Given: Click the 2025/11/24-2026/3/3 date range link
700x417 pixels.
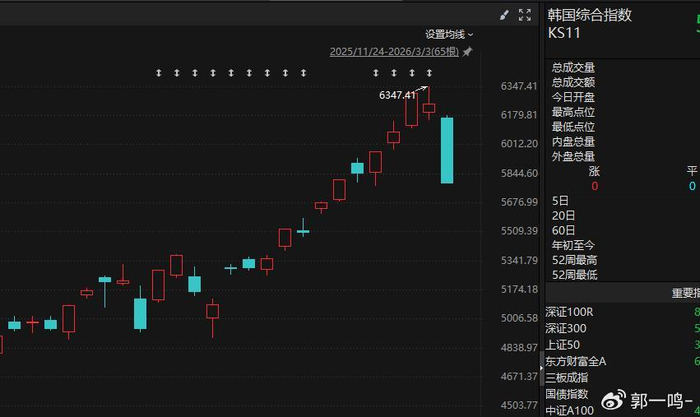Looking at the screenshot, I should point(394,52).
